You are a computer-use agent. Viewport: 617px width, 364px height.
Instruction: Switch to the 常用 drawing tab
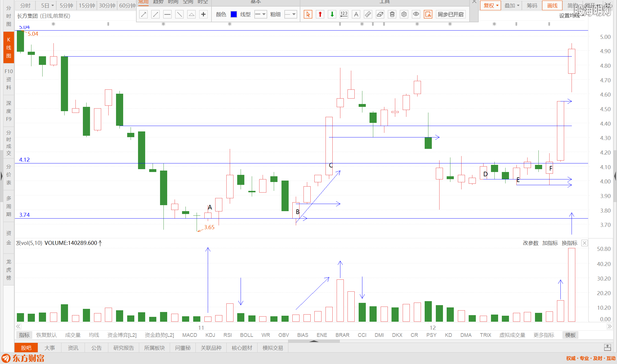143,2
